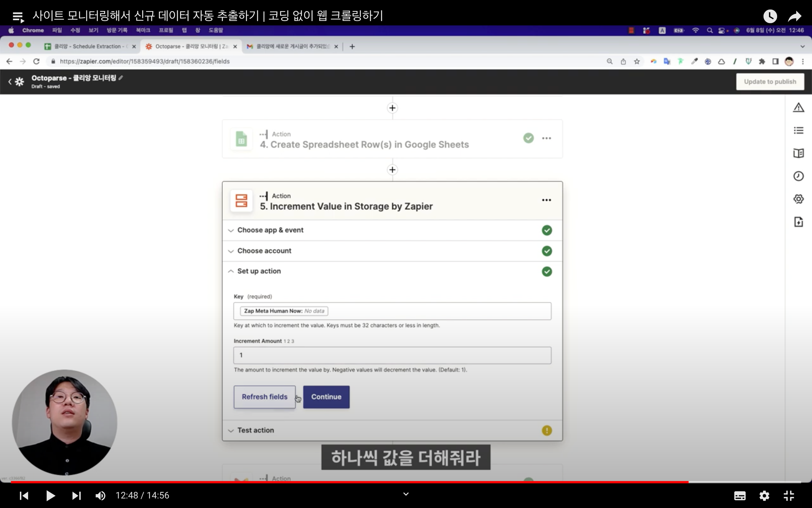Click step 5 Increment Value title
Viewport: 812px width, 508px height.
[346, 206]
